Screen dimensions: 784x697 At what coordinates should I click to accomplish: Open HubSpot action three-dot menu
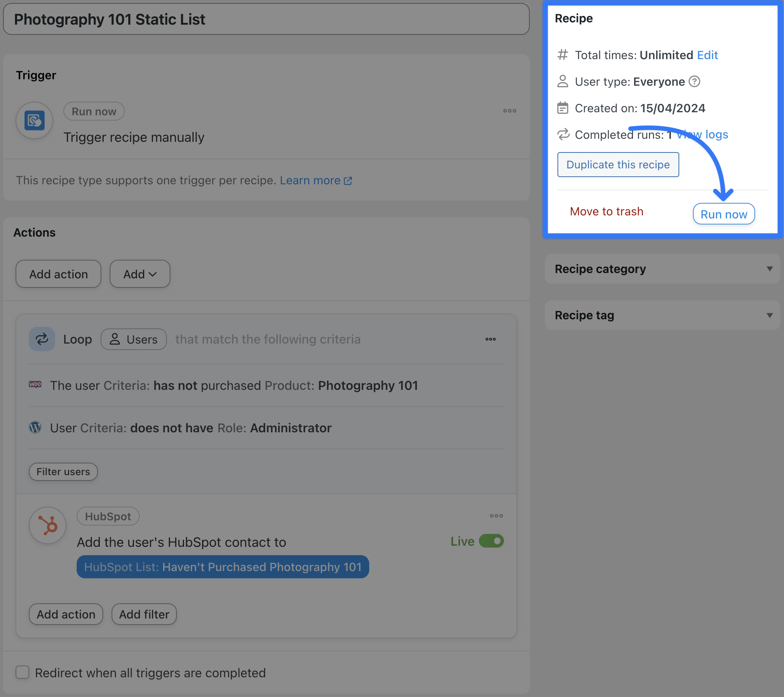(496, 516)
